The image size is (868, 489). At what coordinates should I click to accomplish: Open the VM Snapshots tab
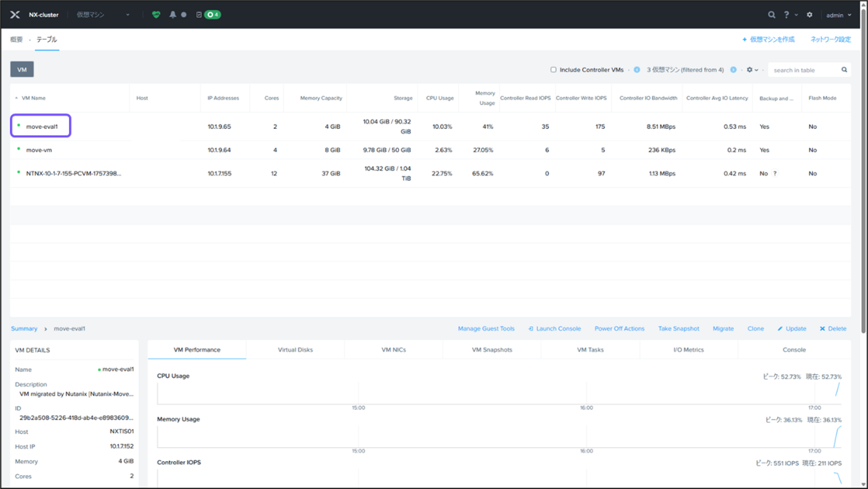[492, 349]
